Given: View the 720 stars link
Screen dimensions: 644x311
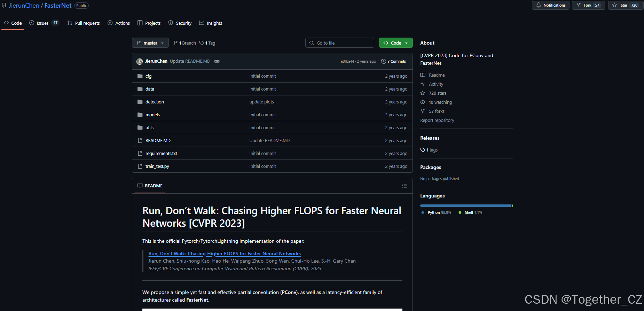Looking at the screenshot, I should (x=433, y=93).
